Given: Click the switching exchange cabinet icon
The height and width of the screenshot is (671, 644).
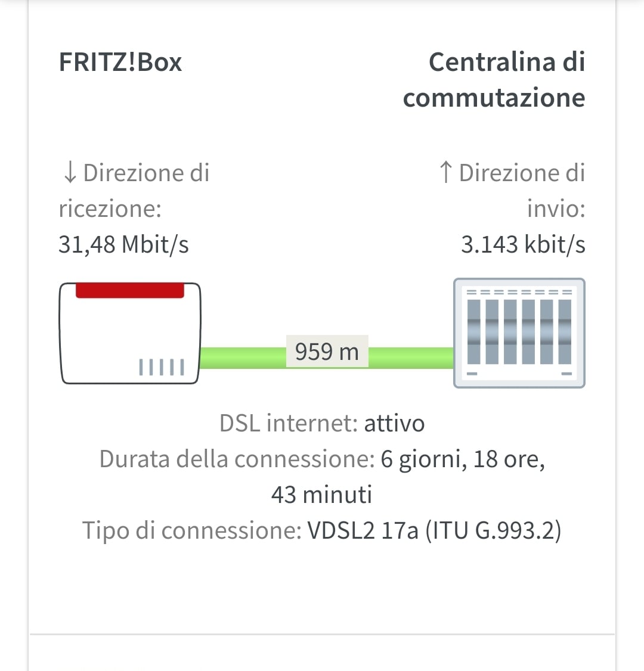Looking at the screenshot, I should 519,333.
